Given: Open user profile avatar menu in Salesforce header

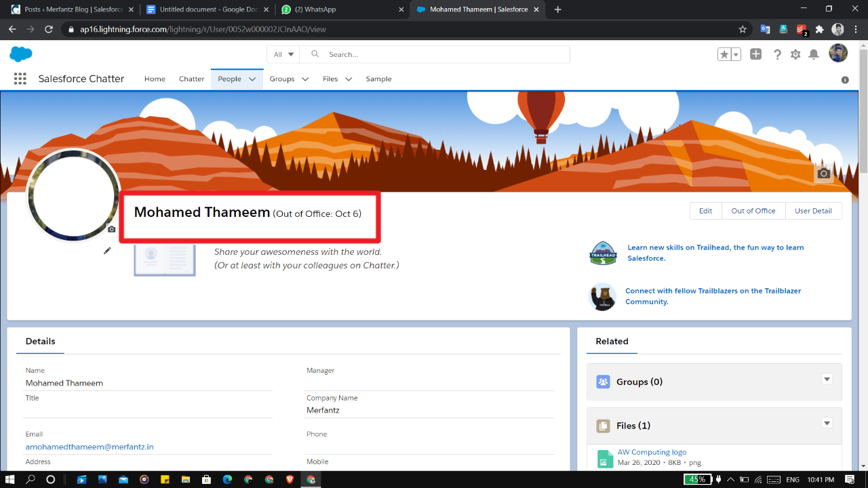Looking at the screenshot, I should tap(838, 54).
